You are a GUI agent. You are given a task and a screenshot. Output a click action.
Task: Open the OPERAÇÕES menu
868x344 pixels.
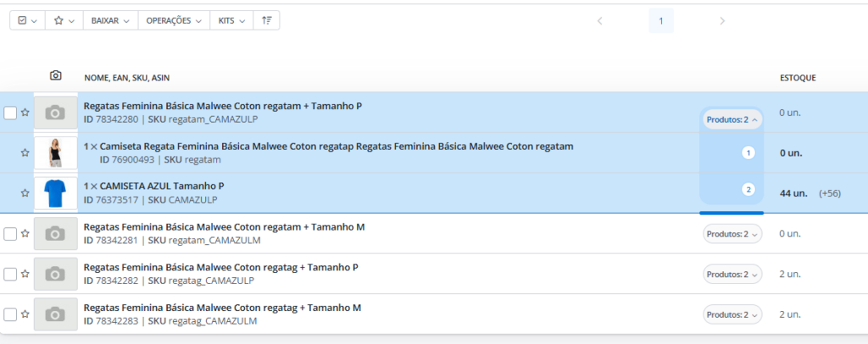coord(173,20)
